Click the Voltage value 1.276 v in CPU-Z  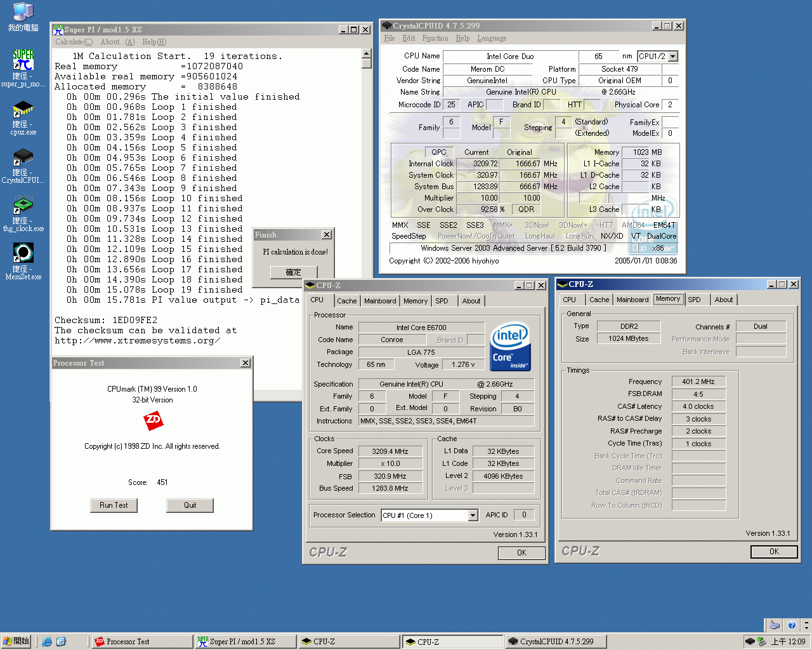(463, 364)
